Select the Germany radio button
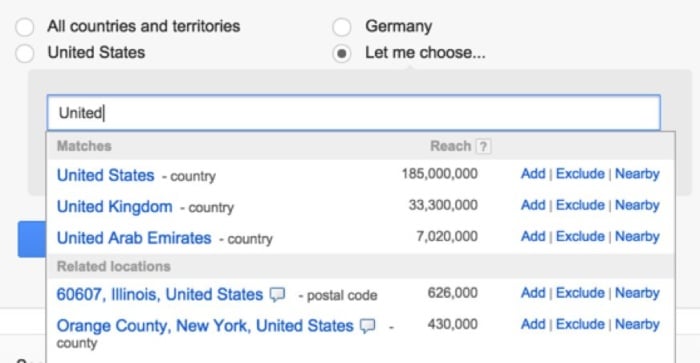The height and width of the screenshot is (363, 700). point(342,27)
